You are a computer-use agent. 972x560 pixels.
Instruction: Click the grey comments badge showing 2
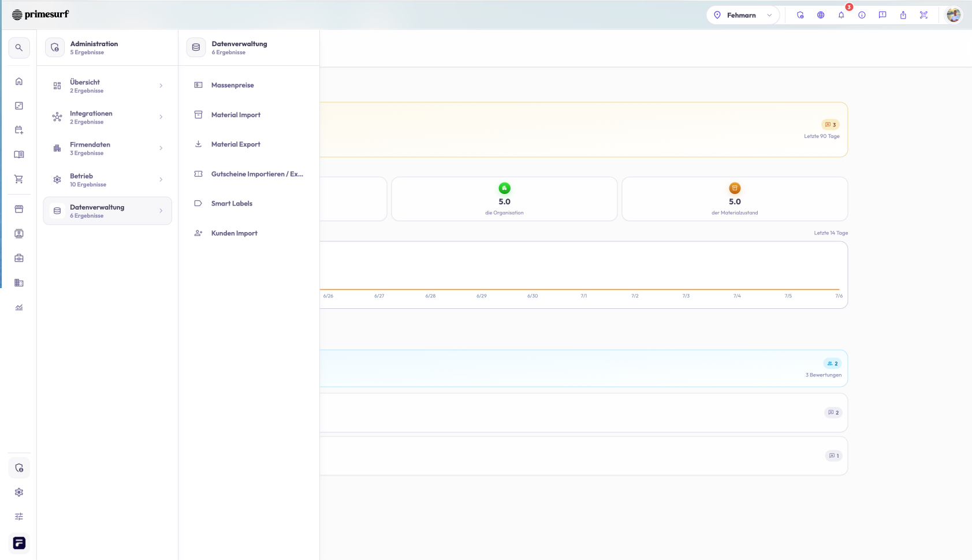pos(833,413)
